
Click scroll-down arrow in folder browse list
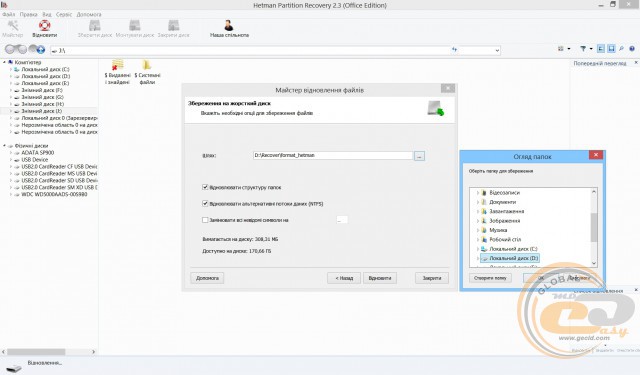pyautogui.click(x=594, y=263)
